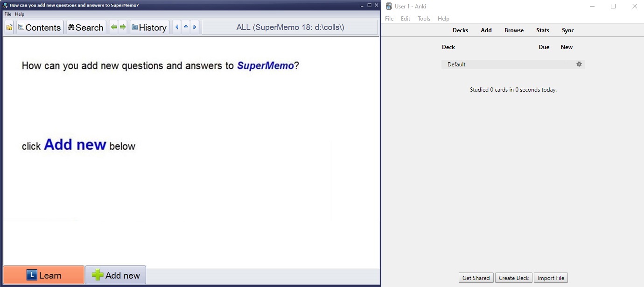Go forward with the green right arrow
This screenshot has height=287, width=644.
tap(123, 27)
